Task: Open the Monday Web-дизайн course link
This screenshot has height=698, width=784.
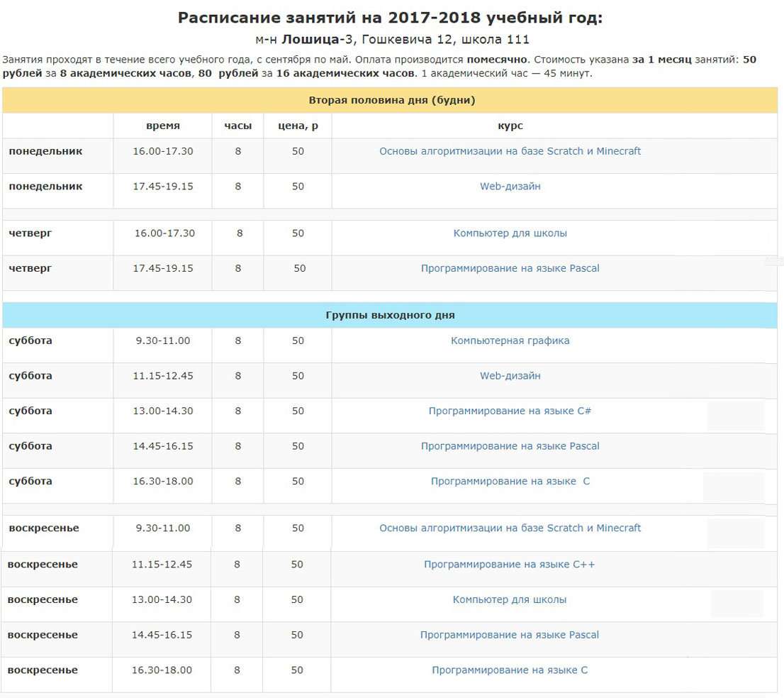Action: [510, 186]
